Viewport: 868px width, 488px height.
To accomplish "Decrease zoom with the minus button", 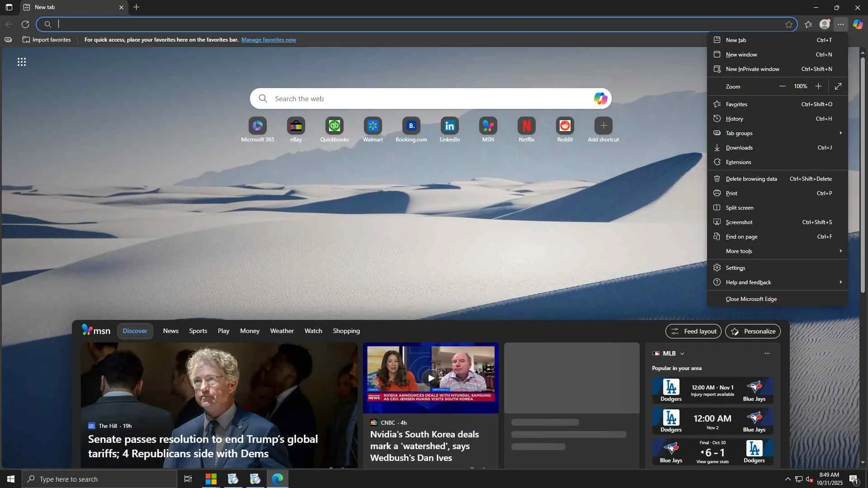I will [x=782, y=86].
